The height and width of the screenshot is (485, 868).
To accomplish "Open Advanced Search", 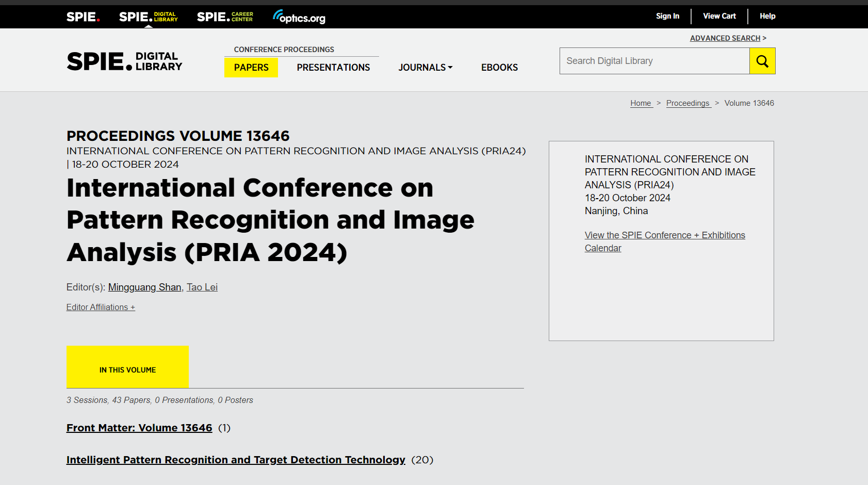I will (x=725, y=38).
